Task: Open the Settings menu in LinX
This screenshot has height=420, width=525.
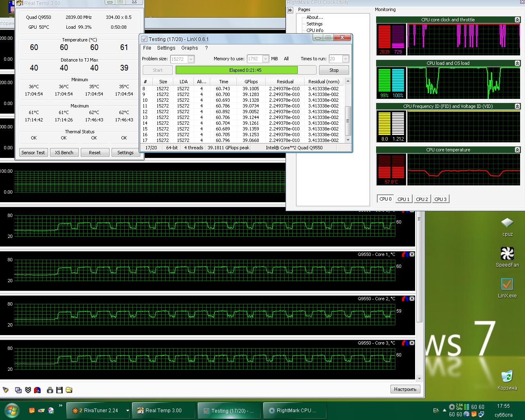Action: tap(166, 48)
